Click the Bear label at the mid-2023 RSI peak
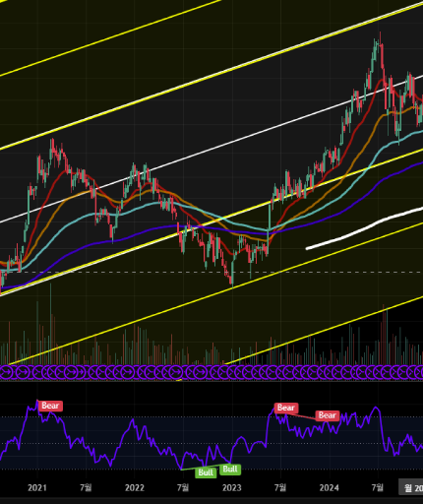This screenshot has height=504, width=423. click(x=286, y=408)
